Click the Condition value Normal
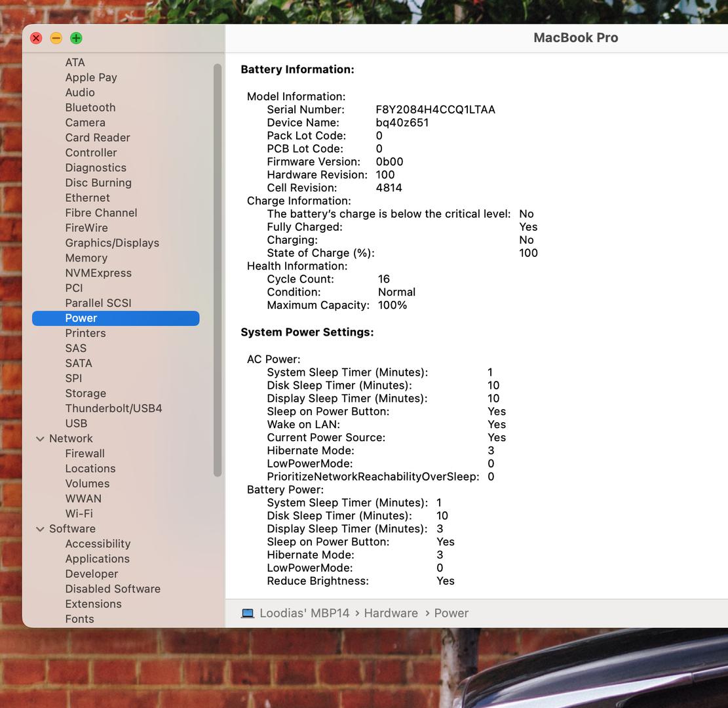Viewport: 728px width, 708px height. click(x=397, y=292)
